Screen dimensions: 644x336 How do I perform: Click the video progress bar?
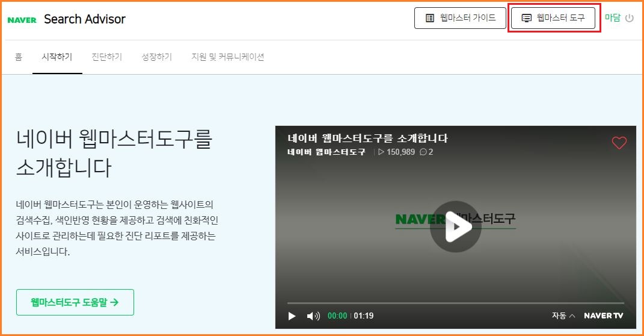455,303
